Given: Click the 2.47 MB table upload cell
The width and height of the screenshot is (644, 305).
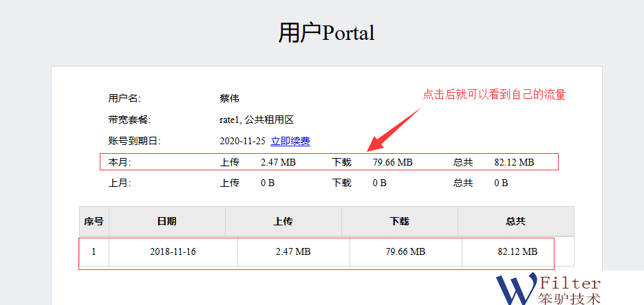Looking at the screenshot, I should [293, 252].
